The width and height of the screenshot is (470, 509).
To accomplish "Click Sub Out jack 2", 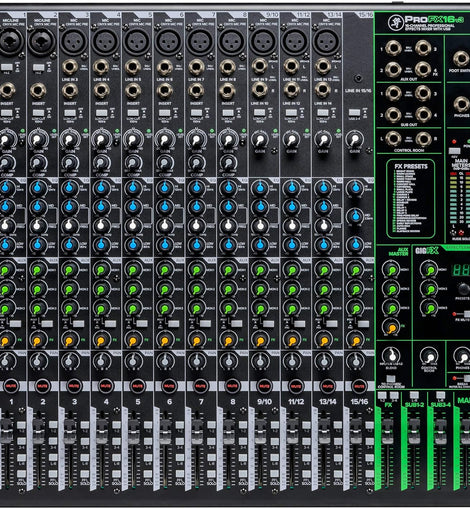I will coord(394,115).
